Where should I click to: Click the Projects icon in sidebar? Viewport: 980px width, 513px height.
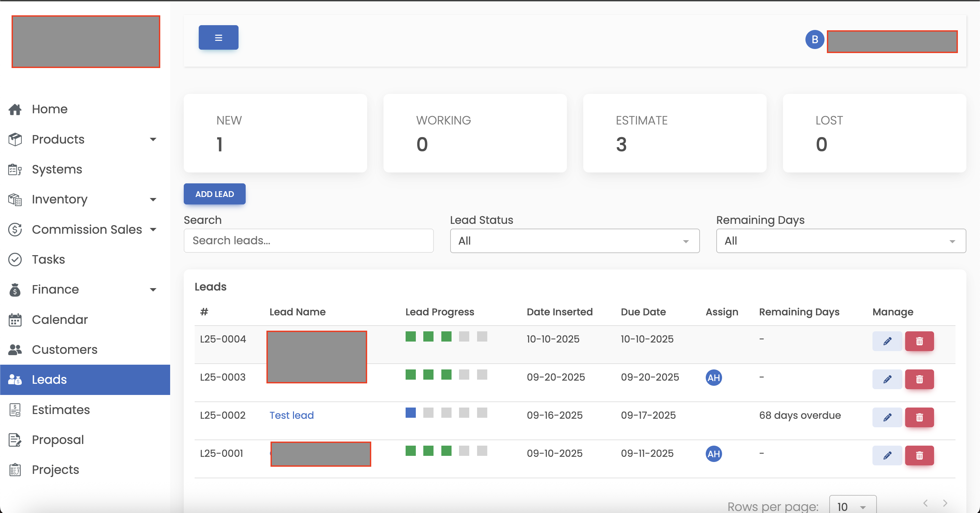15,470
